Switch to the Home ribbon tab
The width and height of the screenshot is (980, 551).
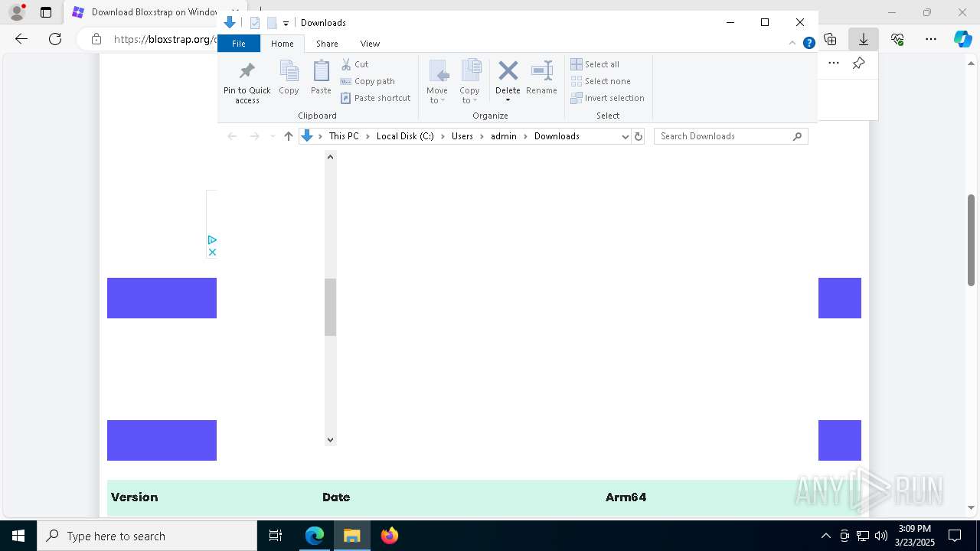pyautogui.click(x=282, y=44)
